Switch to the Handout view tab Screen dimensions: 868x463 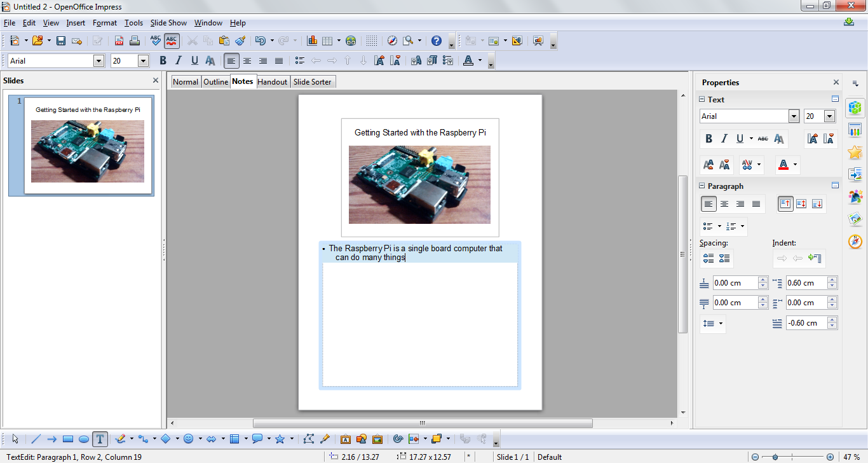(273, 82)
